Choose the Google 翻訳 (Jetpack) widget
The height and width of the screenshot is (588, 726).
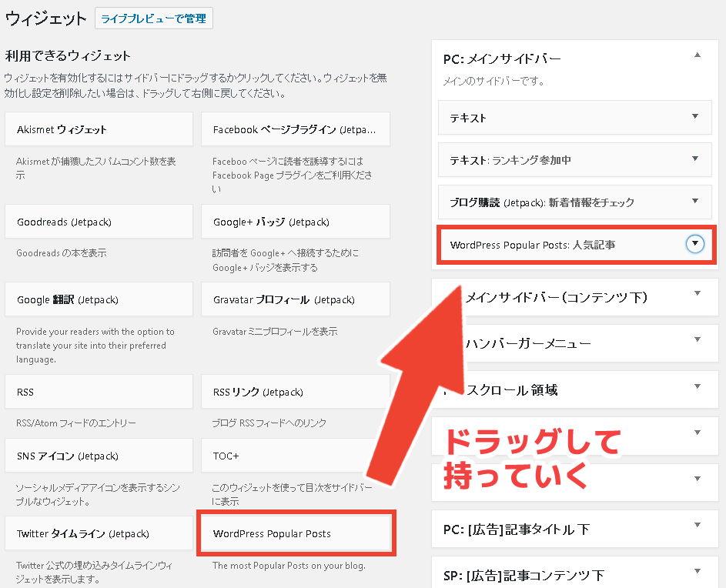pos(99,299)
